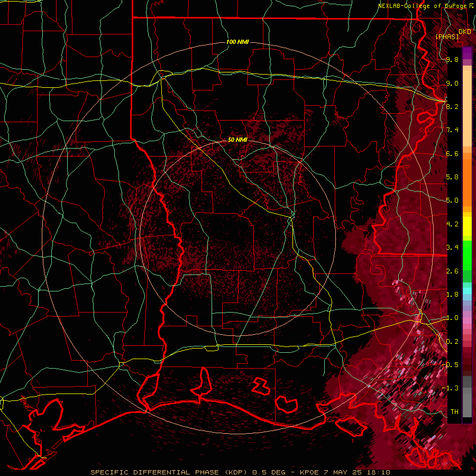Click the 0.2 value on the color scale
476x476 pixels.
point(452,342)
